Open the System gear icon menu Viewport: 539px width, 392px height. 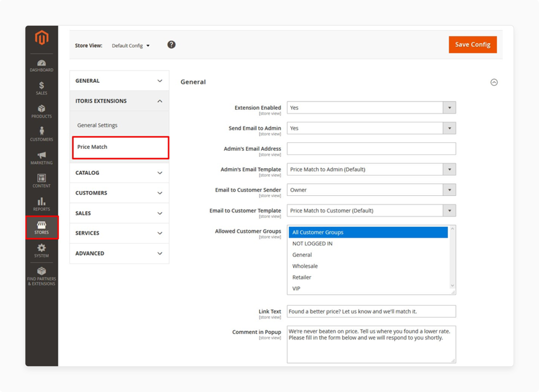[x=42, y=251]
